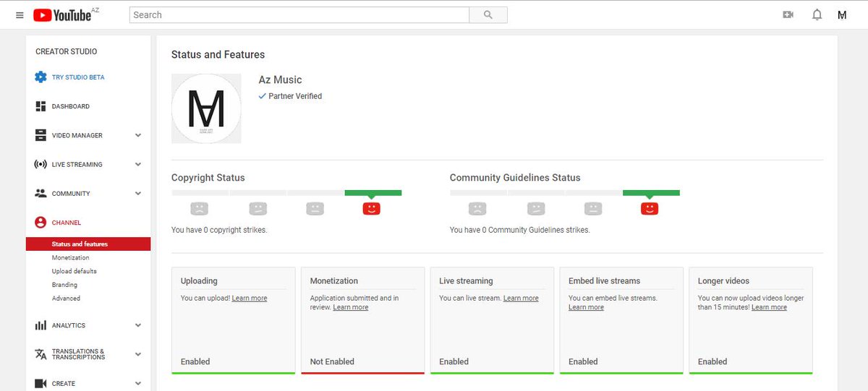Click the "You have 0 Community Guidelines strikes." text
Screen dimensions: 868x391
pos(520,230)
